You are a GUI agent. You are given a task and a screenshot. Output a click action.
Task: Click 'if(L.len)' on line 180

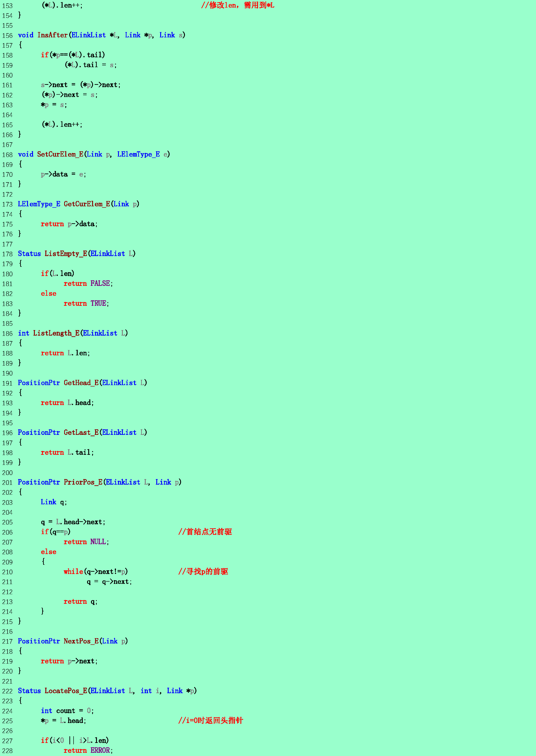pos(58,273)
